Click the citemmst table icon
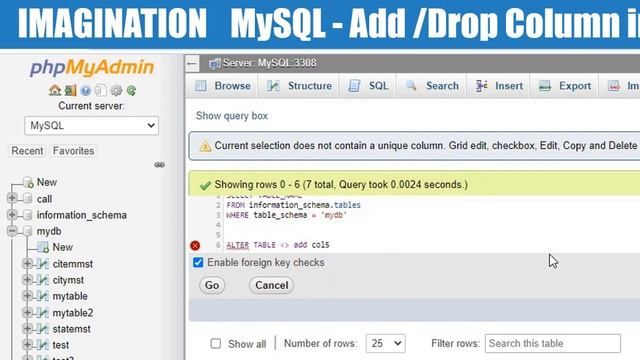 [x=43, y=264]
